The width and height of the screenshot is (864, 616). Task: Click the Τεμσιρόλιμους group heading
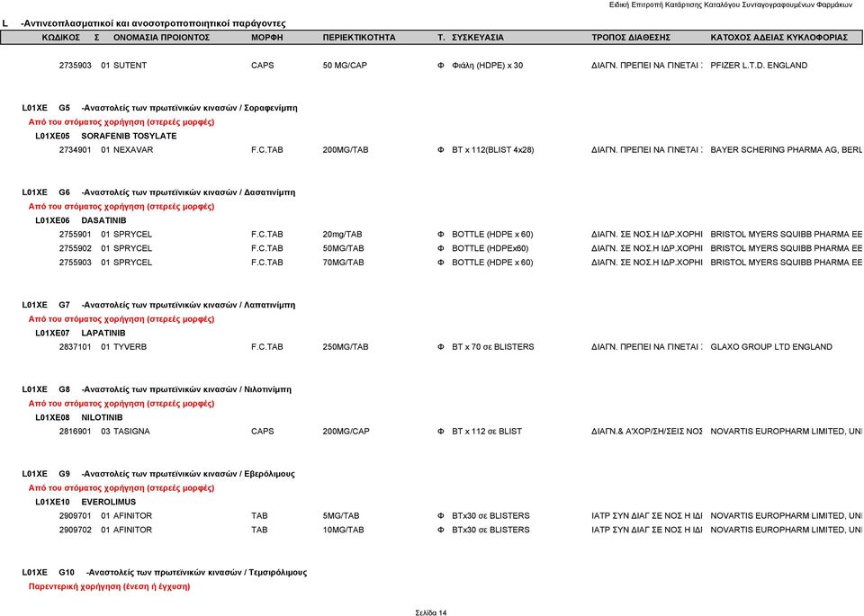click(x=197, y=573)
